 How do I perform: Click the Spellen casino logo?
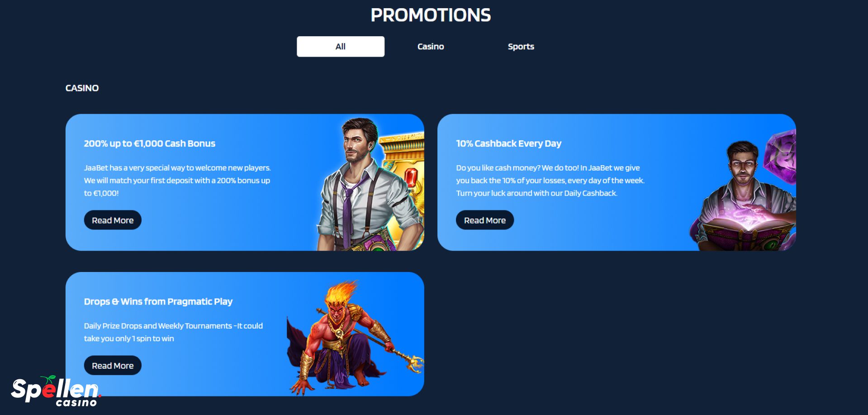[56, 391]
